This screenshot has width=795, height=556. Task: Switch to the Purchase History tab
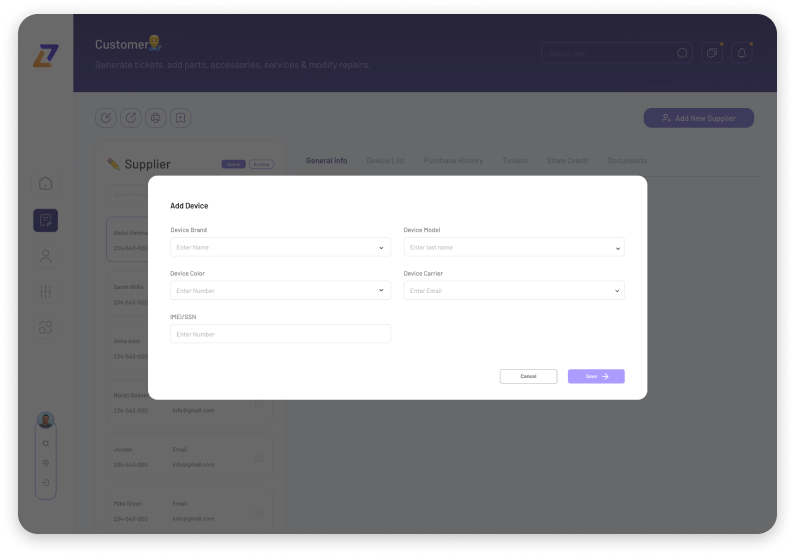(x=453, y=161)
